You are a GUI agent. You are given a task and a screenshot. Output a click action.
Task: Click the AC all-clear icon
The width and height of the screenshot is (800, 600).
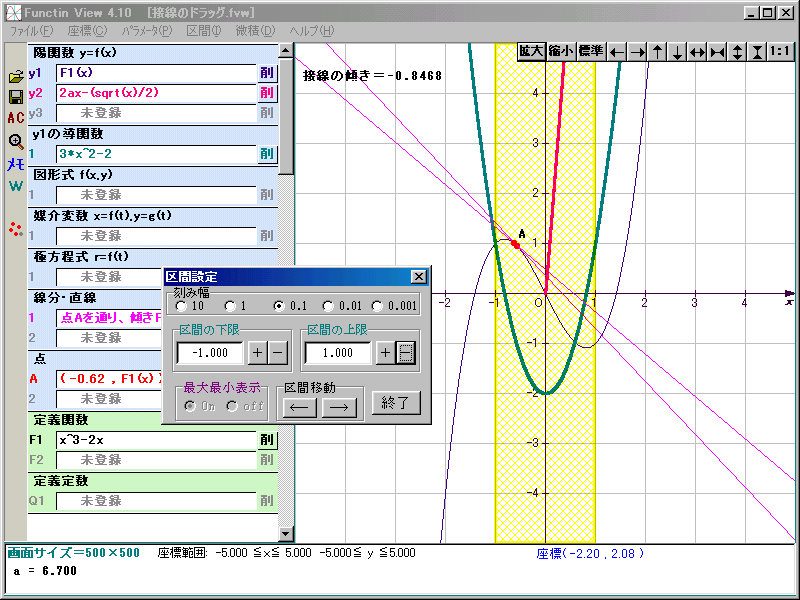point(16,118)
